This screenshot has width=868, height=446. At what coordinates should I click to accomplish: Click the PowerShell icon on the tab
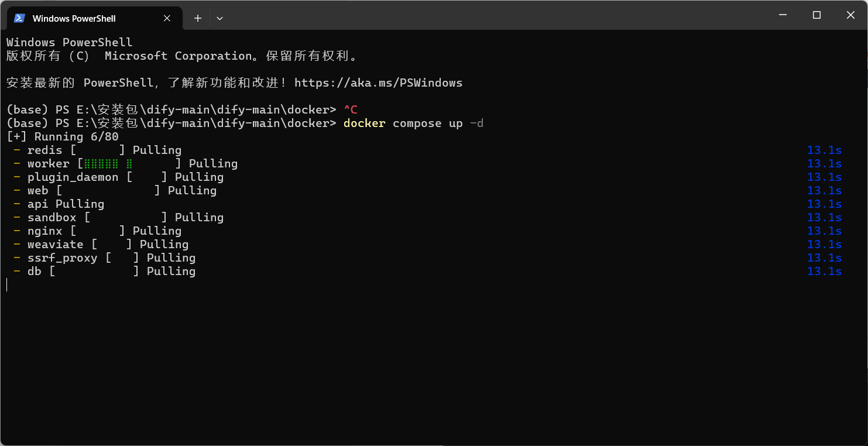pyautogui.click(x=19, y=18)
